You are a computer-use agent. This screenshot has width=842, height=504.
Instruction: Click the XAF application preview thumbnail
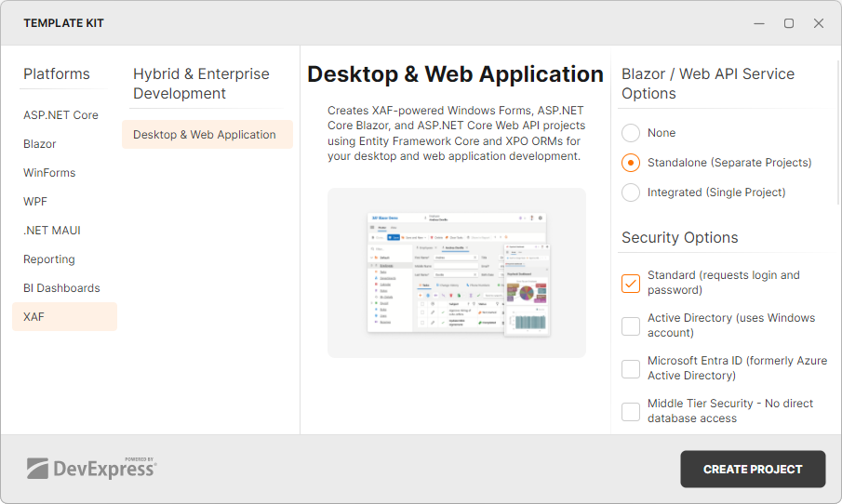pyautogui.click(x=457, y=273)
